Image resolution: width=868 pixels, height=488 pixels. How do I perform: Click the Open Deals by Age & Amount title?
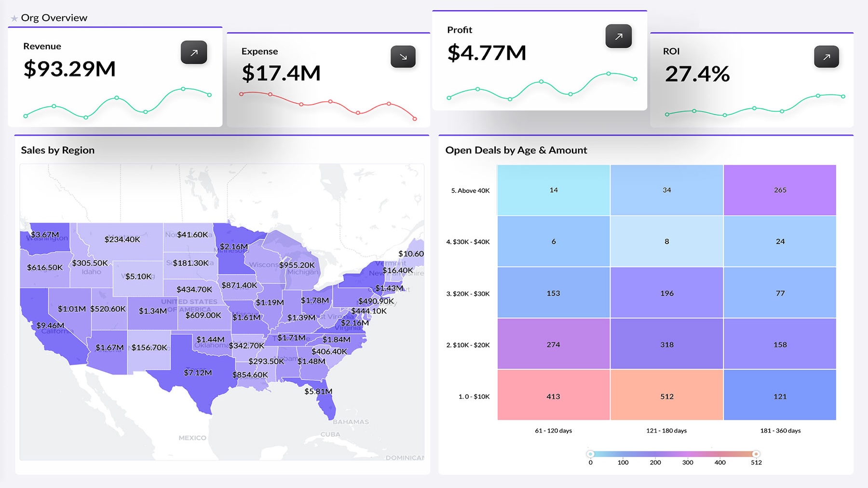[516, 150]
